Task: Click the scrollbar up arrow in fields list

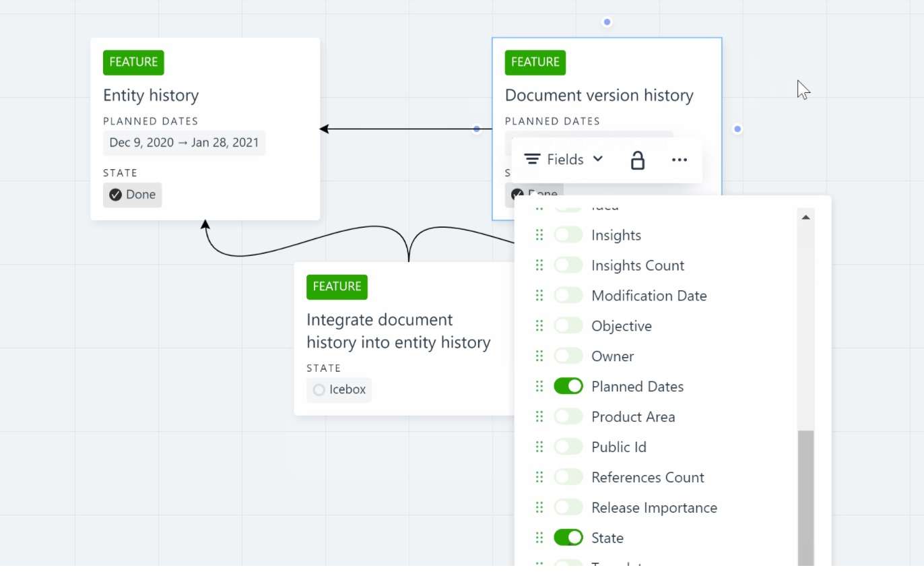Action: click(805, 217)
